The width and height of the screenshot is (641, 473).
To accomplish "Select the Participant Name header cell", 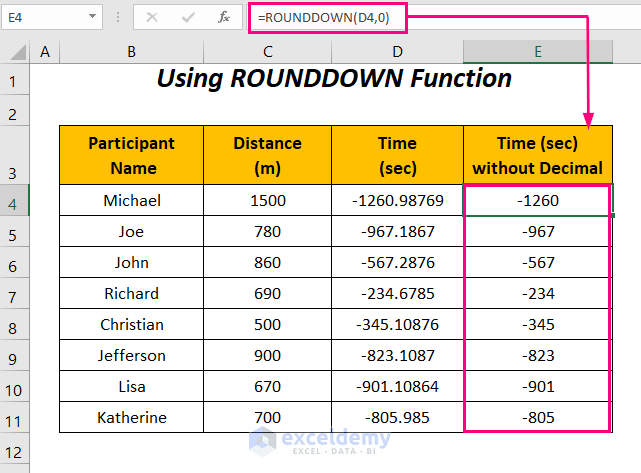I will [131, 155].
